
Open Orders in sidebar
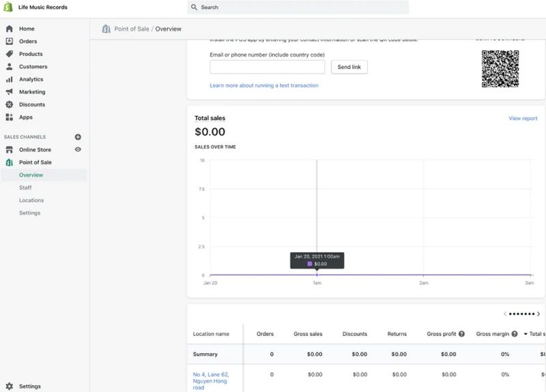[x=28, y=41]
